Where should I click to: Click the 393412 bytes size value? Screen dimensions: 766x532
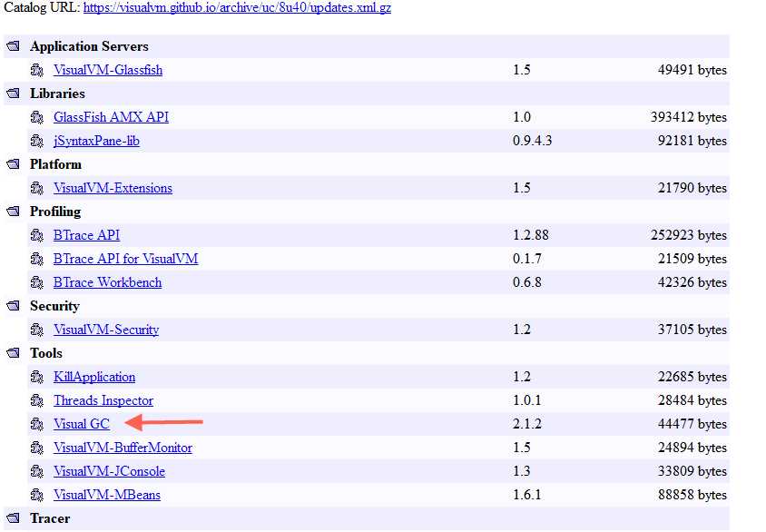(689, 117)
